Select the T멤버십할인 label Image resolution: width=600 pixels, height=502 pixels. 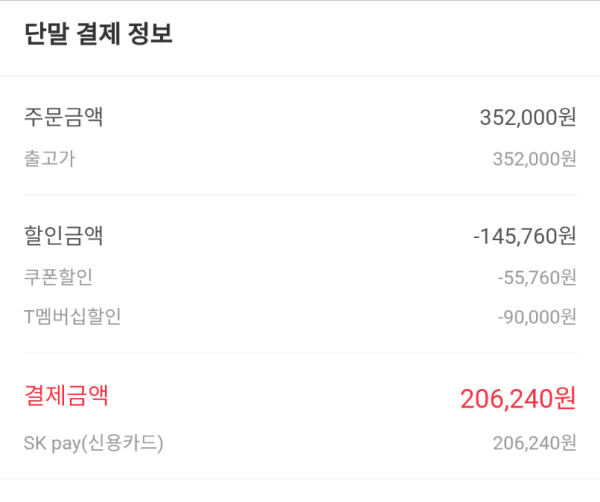point(72,317)
